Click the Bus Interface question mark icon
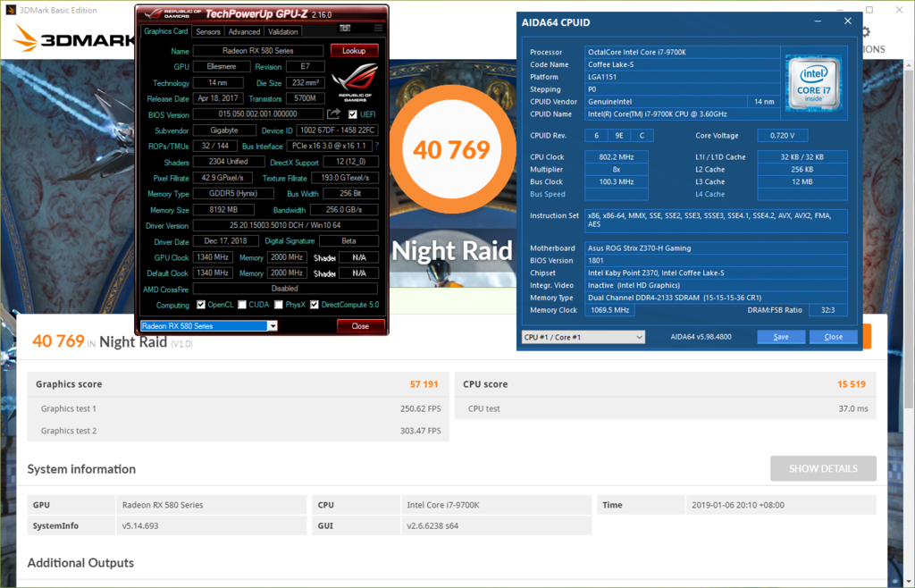The width and height of the screenshot is (915, 588). [x=377, y=146]
